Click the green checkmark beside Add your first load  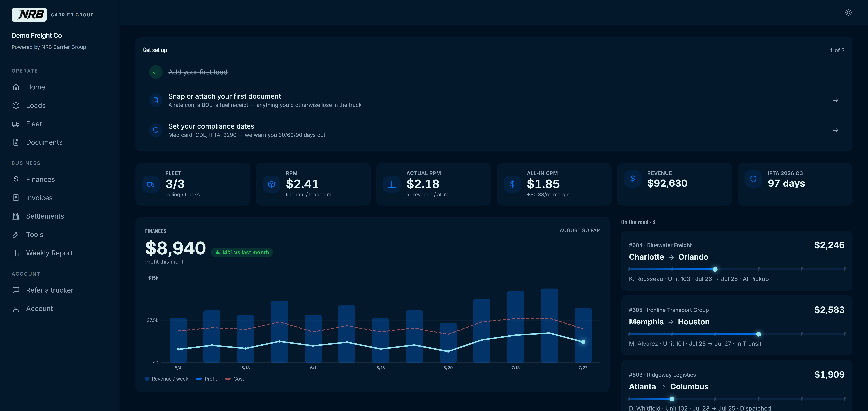point(156,72)
